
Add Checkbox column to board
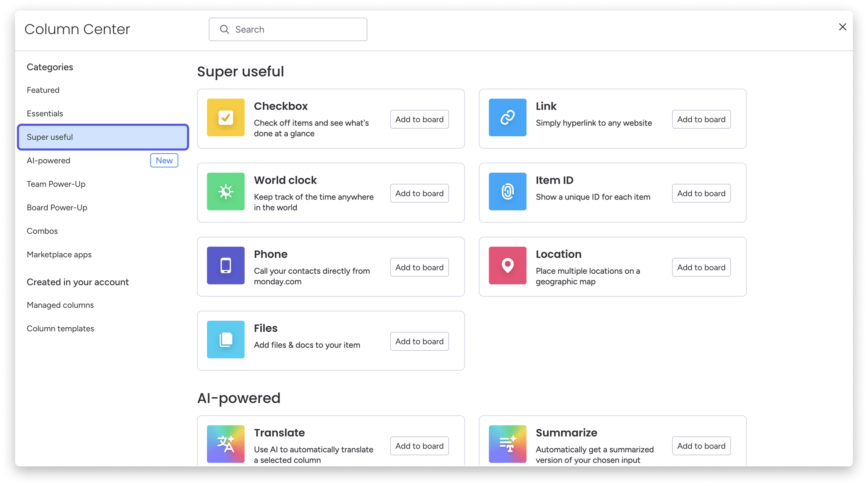pyautogui.click(x=419, y=119)
